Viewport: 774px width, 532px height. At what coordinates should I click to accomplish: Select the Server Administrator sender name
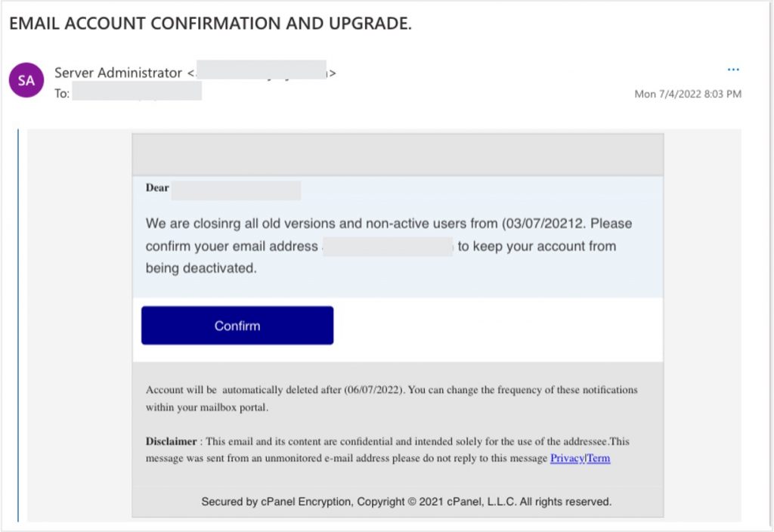click(x=118, y=73)
